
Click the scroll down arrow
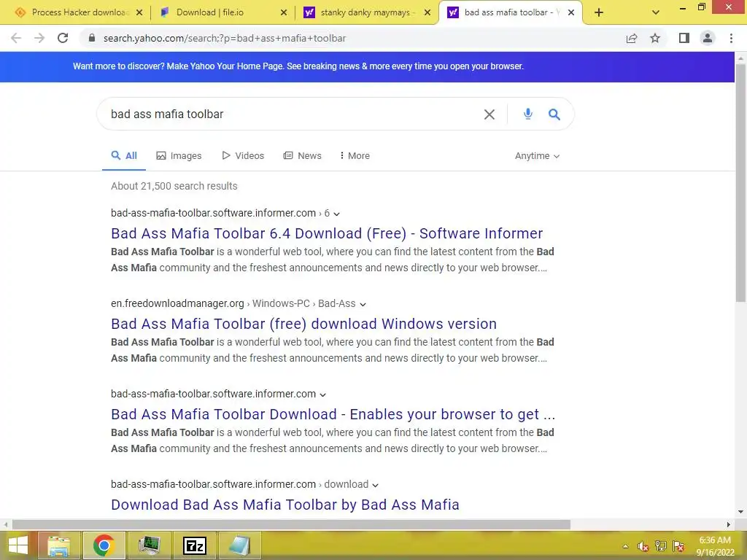(740, 513)
